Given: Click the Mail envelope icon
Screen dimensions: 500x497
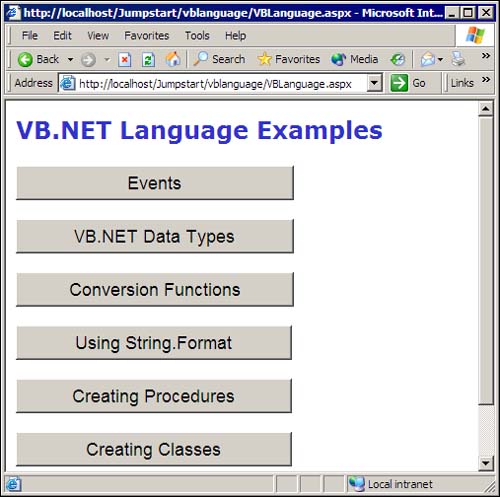Looking at the screenshot, I should [x=428, y=60].
